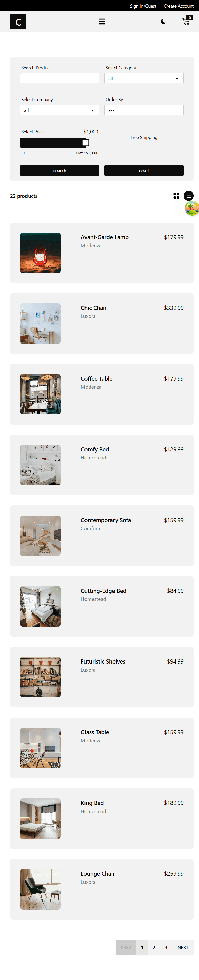Viewport: 199px width, 980px height.
Task: Jump to page 3 of products
Action: click(166, 947)
